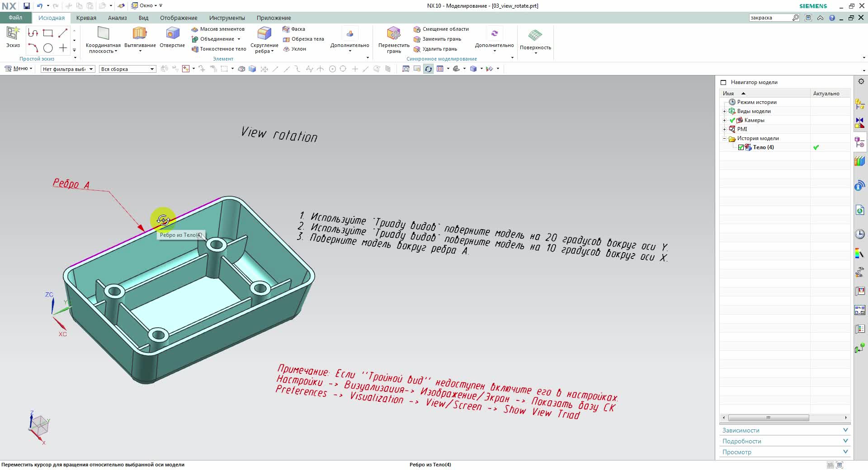868x470 pixels.
Task: Open the Меню dropdown
Action: (x=19, y=69)
